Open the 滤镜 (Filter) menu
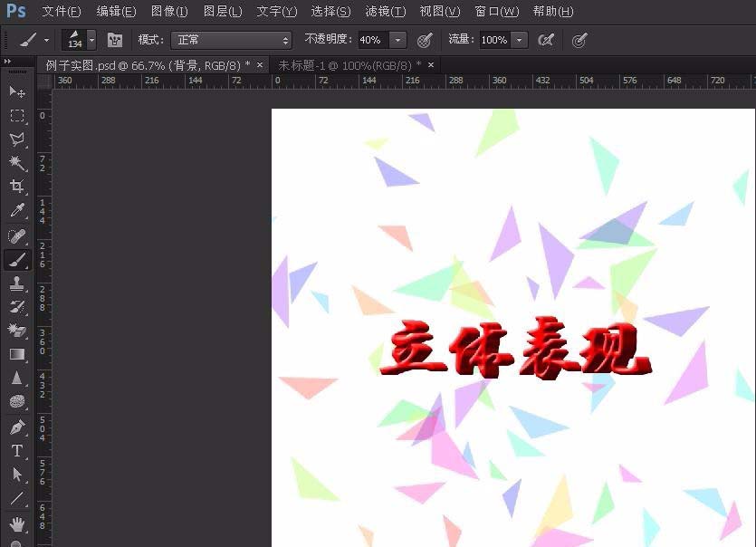 (x=384, y=12)
